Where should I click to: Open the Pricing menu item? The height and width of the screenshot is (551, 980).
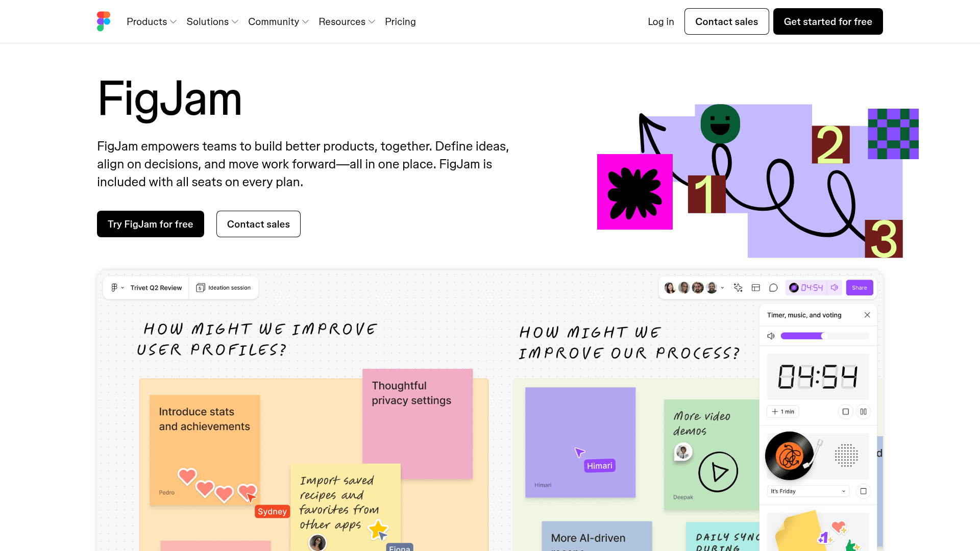pos(400,21)
